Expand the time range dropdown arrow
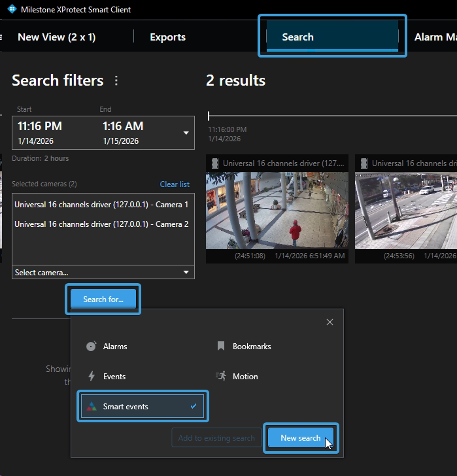This screenshot has width=457, height=476. click(x=186, y=133)
